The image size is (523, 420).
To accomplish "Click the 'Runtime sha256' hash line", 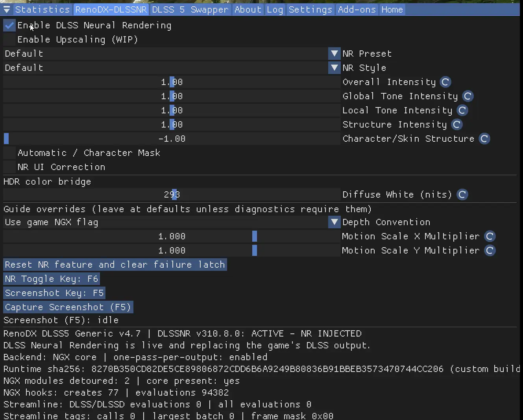I will tap(262, 369).
